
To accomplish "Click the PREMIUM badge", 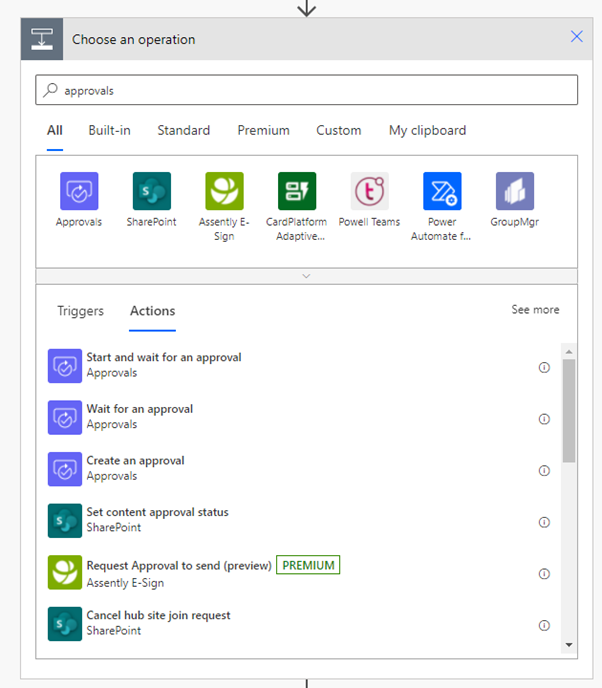I will coord(308,565).
